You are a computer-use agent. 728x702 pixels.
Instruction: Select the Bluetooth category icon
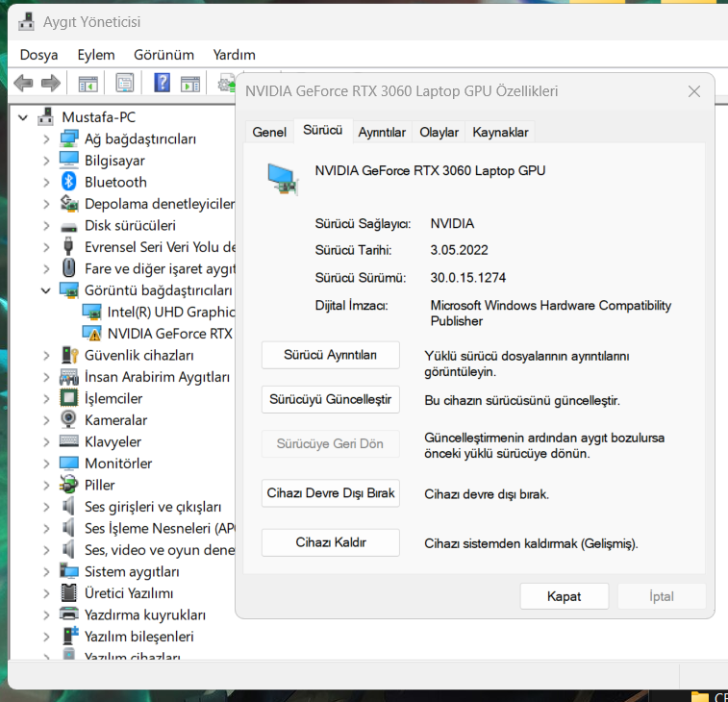click(x=68, y=182)
